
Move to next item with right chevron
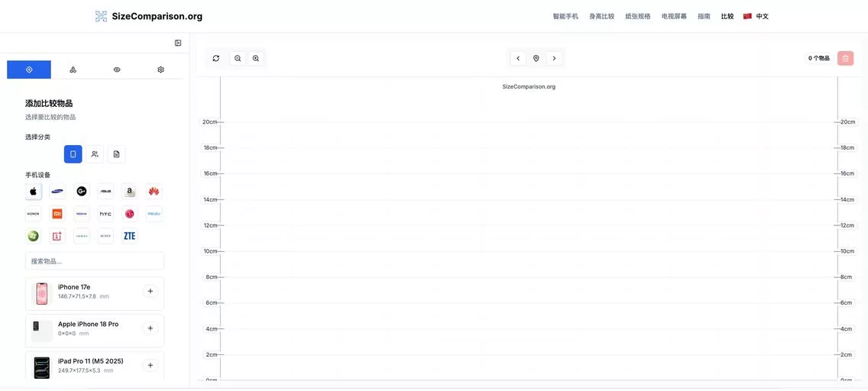pyautogui.click(x=554, y=58)
